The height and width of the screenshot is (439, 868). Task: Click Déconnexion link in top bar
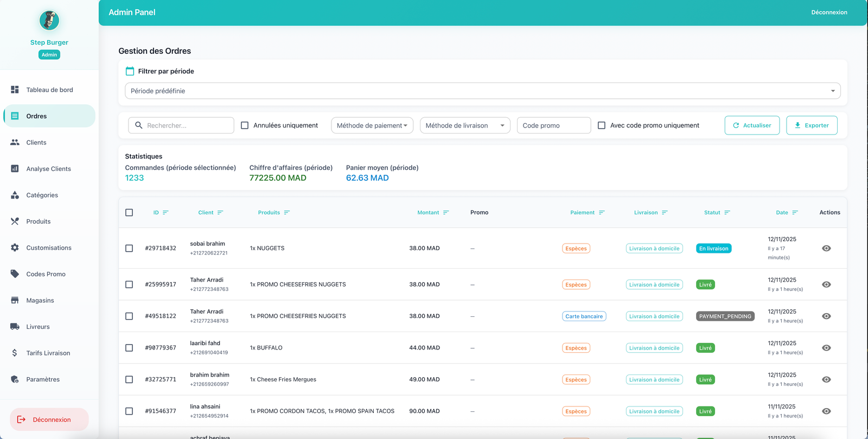(x=829, y=12)
